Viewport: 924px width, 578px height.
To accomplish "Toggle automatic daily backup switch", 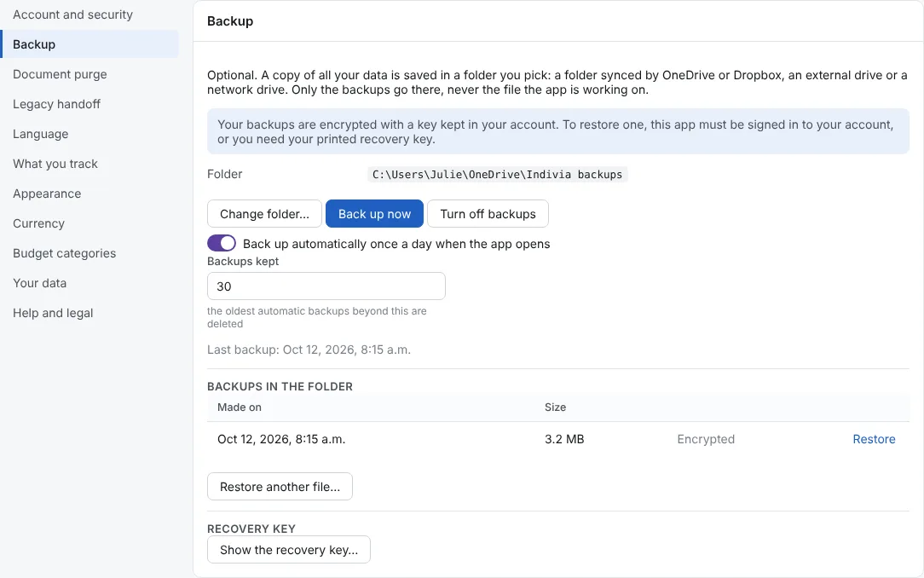I will (222, 243).
